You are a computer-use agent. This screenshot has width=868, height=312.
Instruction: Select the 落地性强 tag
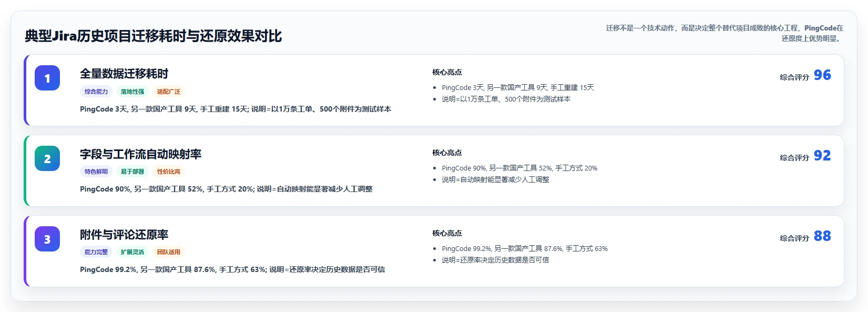(132, 92)
